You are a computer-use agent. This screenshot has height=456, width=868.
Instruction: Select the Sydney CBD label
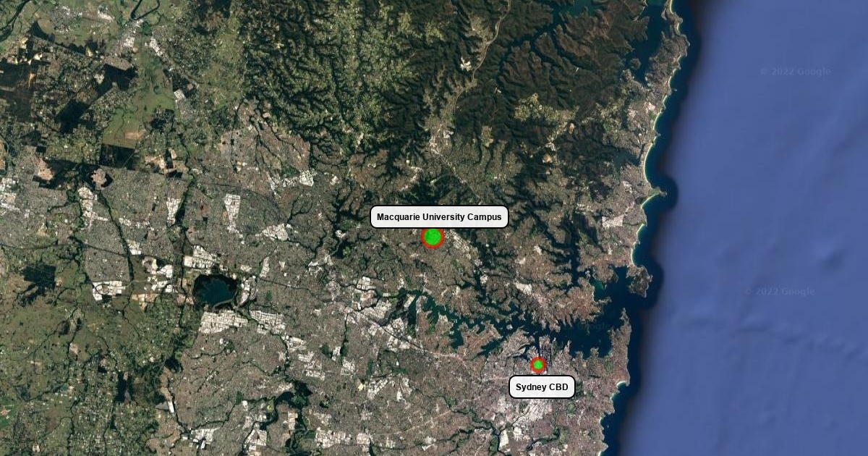pyautogui.click(x=542, y=387)
